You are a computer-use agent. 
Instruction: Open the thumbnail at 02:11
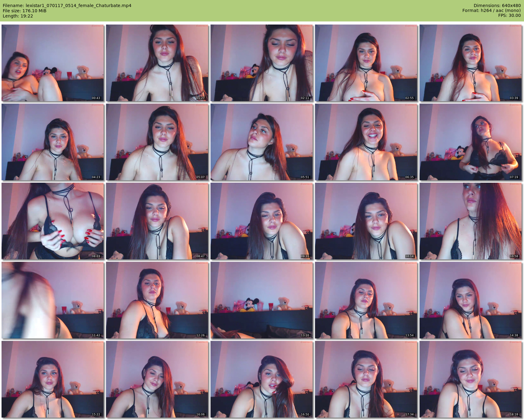(262, 63)
